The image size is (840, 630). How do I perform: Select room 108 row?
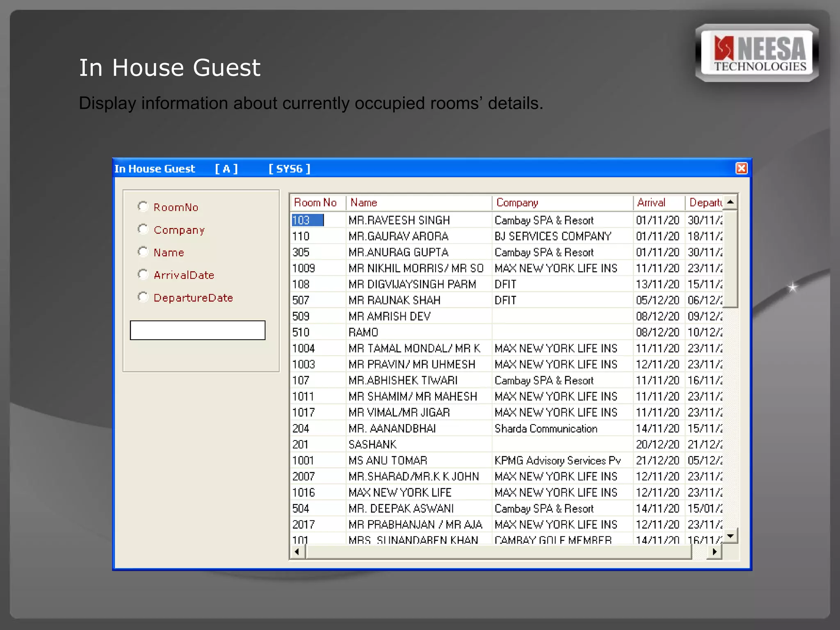click(x=507, y=284)
